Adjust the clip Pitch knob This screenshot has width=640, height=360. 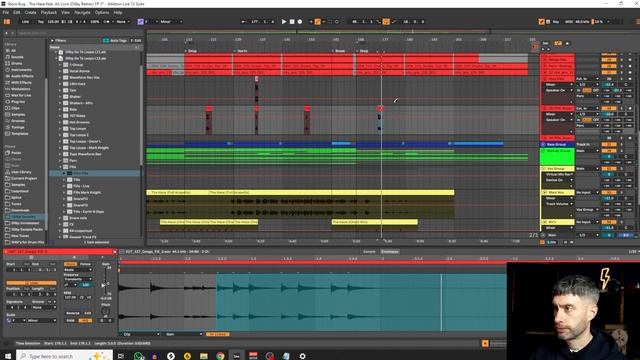(105, 311)
